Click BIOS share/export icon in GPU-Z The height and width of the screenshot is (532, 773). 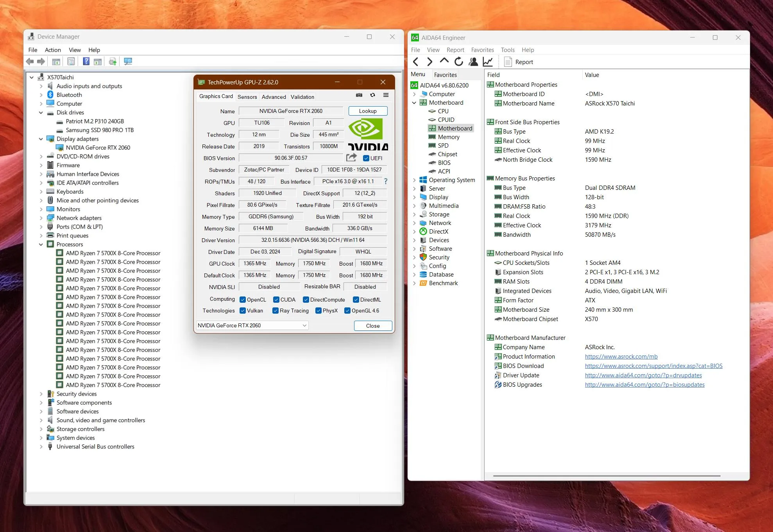351,157
